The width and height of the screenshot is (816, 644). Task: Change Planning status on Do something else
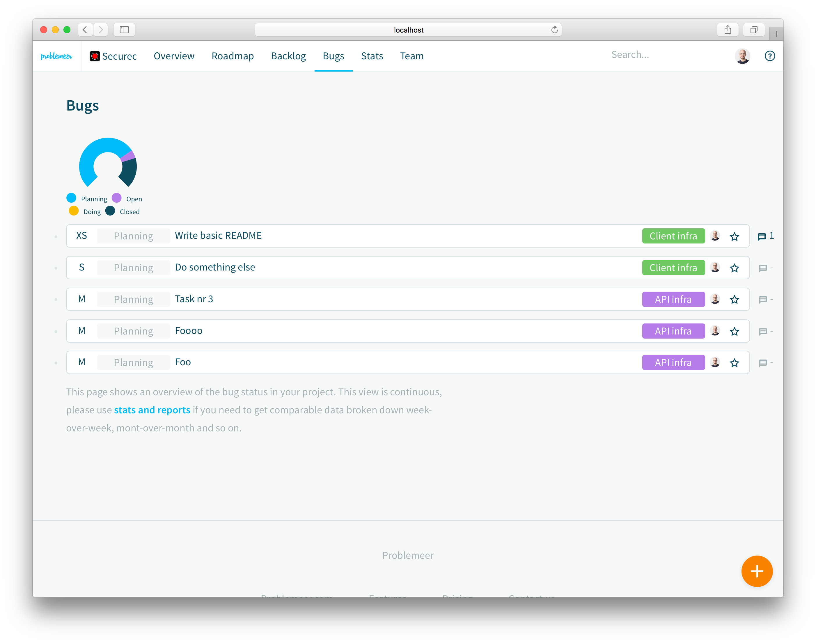coord(134,268)
